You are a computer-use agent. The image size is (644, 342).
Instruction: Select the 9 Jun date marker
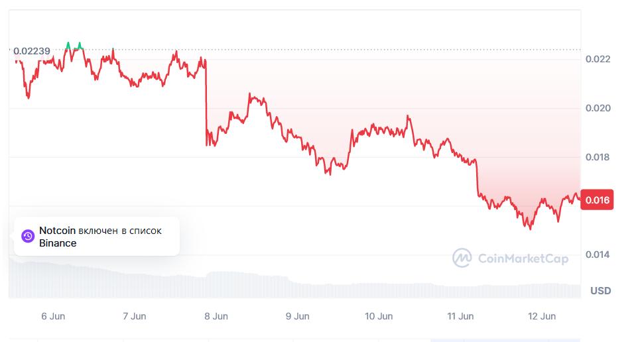click(297, 316)
